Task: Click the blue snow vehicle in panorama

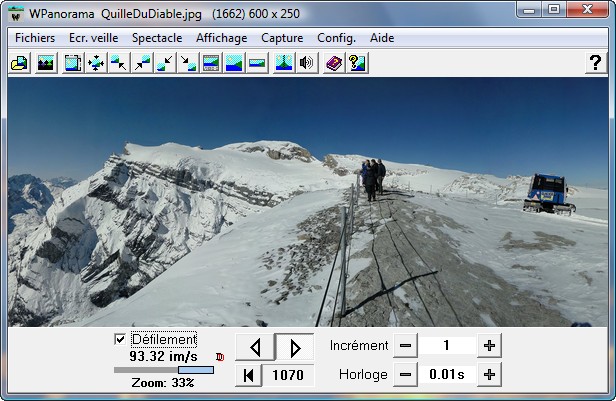Action: click(x=550, y=194)
